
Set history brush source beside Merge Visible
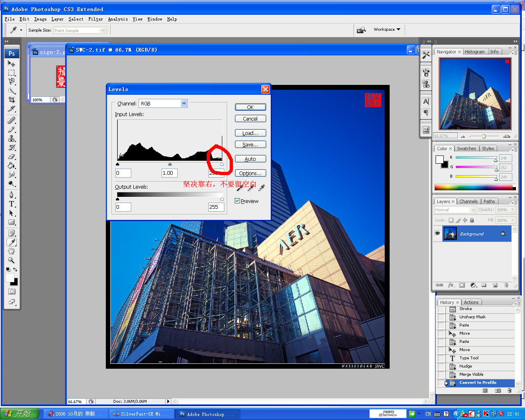(441, 374)
